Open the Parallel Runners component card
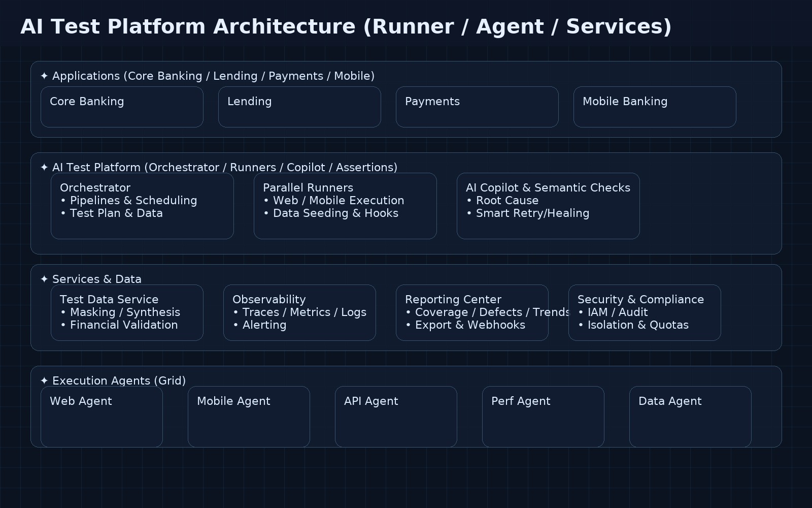The image size is (812, 508). [345, 205]
